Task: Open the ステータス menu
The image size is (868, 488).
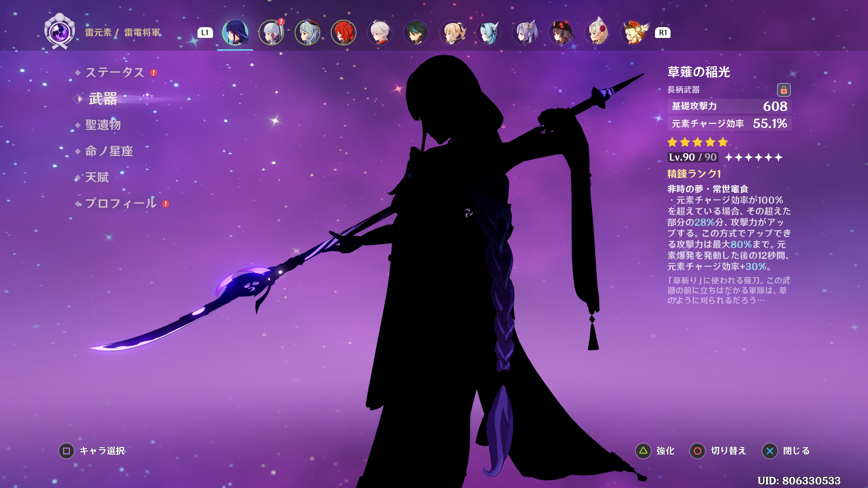Action: [x=115, y=72]
